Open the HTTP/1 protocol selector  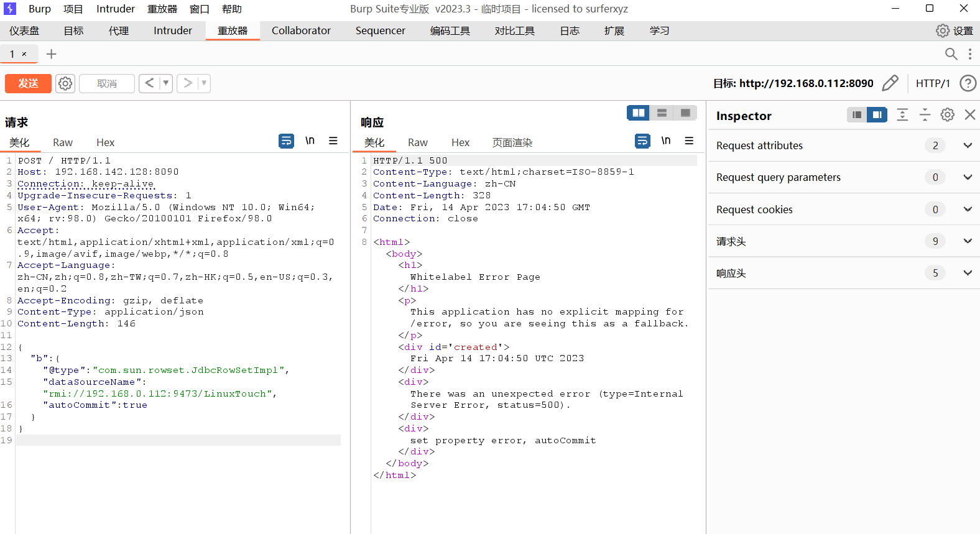[933, 83]
